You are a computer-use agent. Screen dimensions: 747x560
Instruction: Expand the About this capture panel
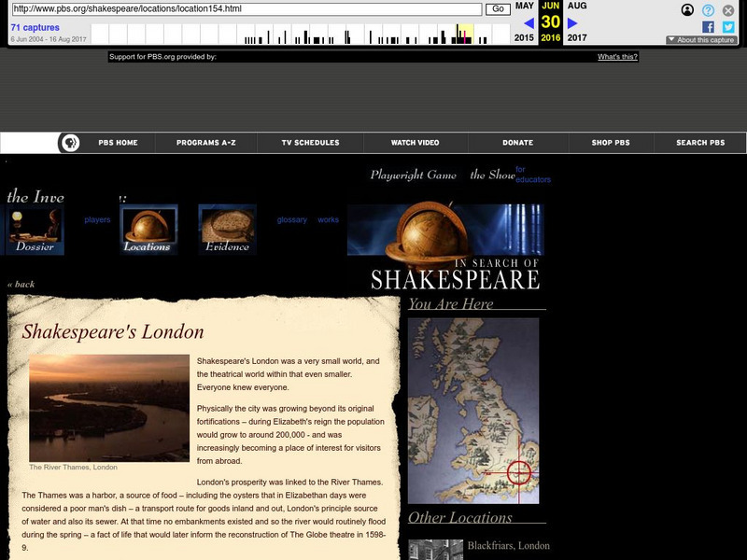pyautogui.click(x=700, y=39)
